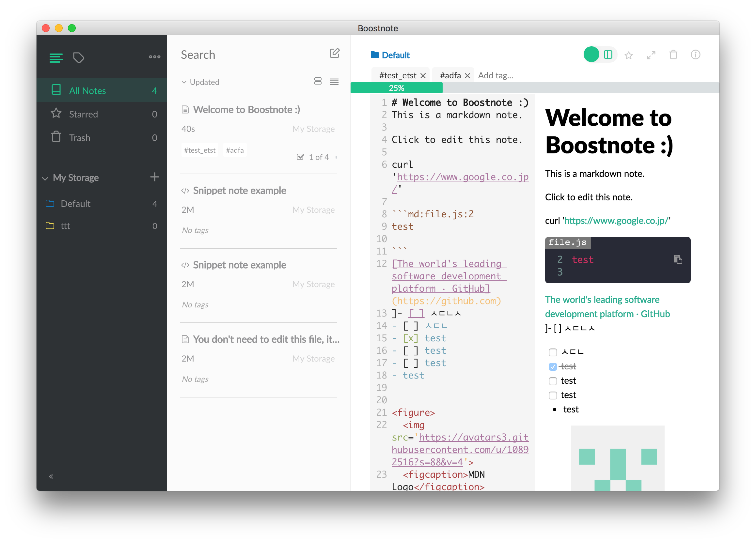756x543 pixels.
Task: Collapse the My Storage section
Action: coord(45,178)
